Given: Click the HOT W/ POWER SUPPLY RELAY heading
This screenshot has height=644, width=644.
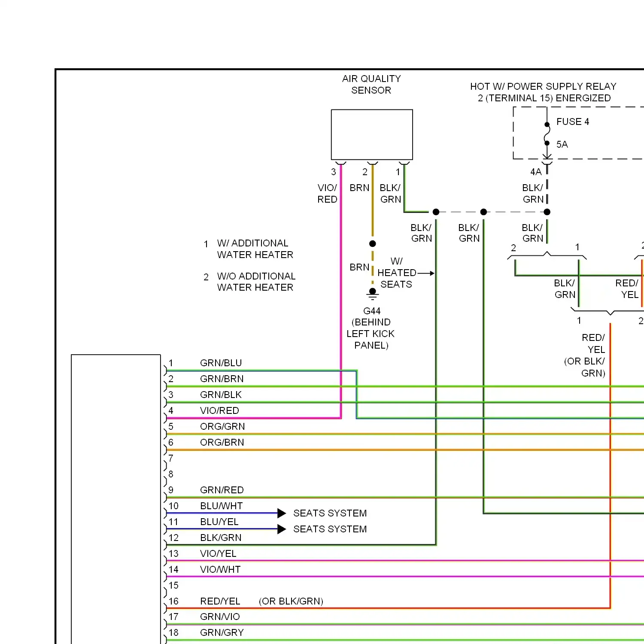Looking at the screenshot, I should [544, 92].
